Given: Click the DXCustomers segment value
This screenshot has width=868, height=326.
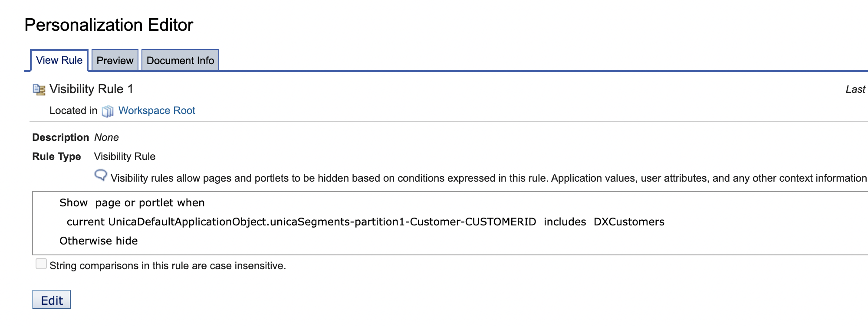Looking at the screenshot, I should (x=629, y=222).
